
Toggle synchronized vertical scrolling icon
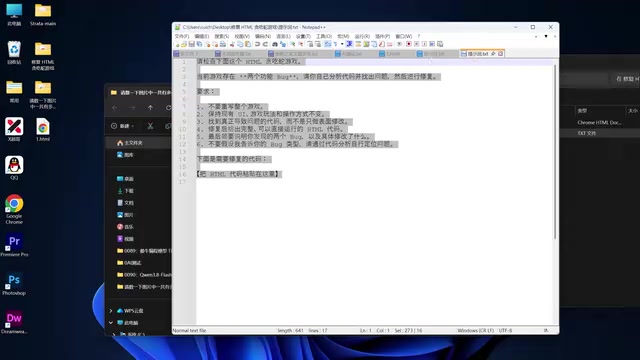click(x=311, y=44)
